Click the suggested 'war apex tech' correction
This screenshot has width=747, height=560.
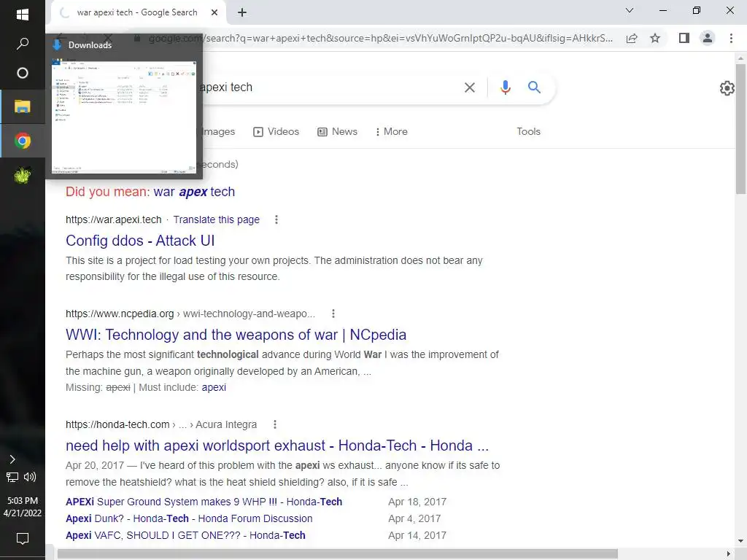(194, 192)
